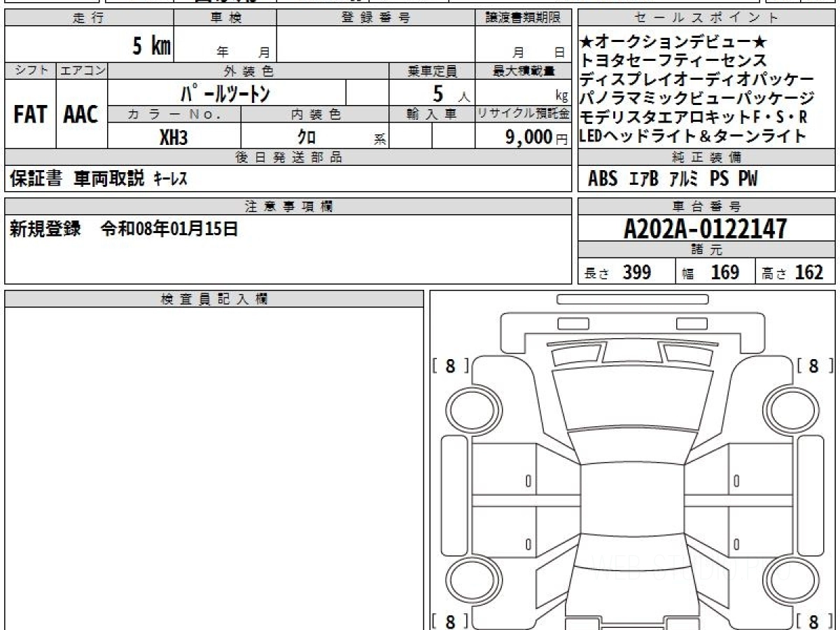This screenshot has width=840, height=630.
Task: Click the 検査員記入欄 header
Action: 214,299
